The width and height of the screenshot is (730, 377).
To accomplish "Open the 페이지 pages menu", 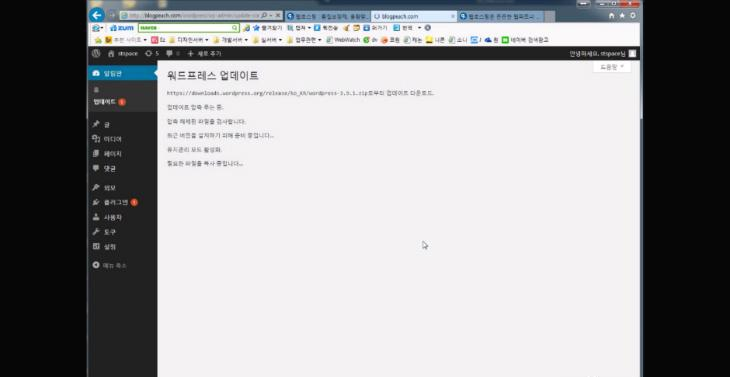I will pyautogui.click(x=122, y=153).
